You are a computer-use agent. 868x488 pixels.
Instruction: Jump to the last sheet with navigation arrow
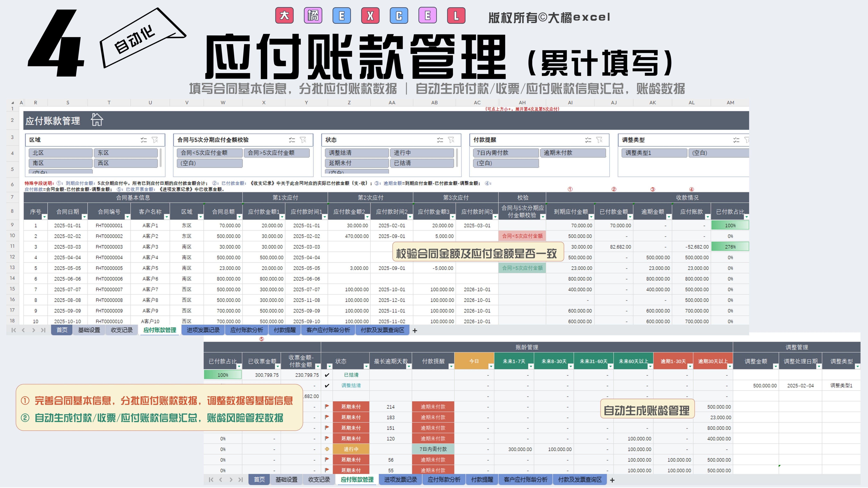[43, 330]
